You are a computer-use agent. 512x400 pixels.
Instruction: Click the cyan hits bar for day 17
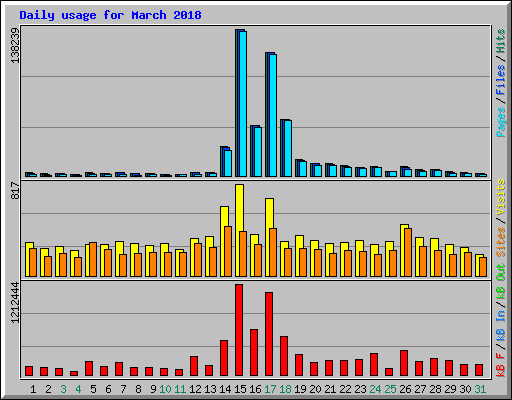(273, 115)
